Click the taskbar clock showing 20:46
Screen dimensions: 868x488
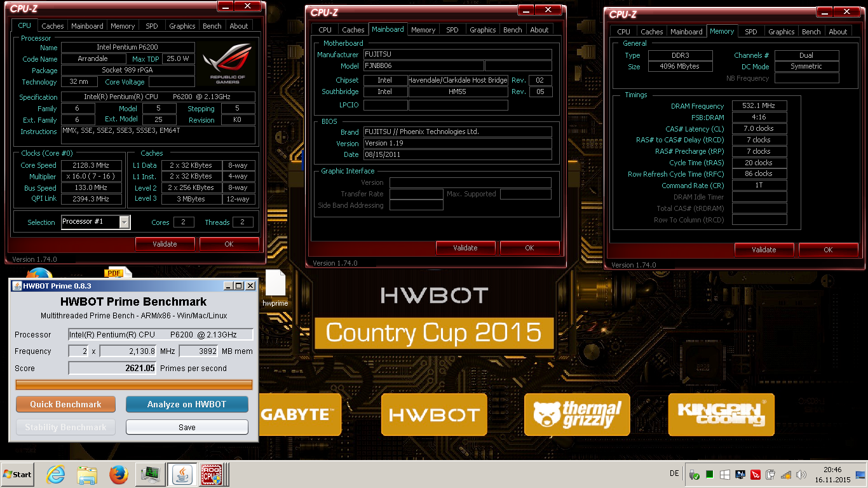(833, 475)
